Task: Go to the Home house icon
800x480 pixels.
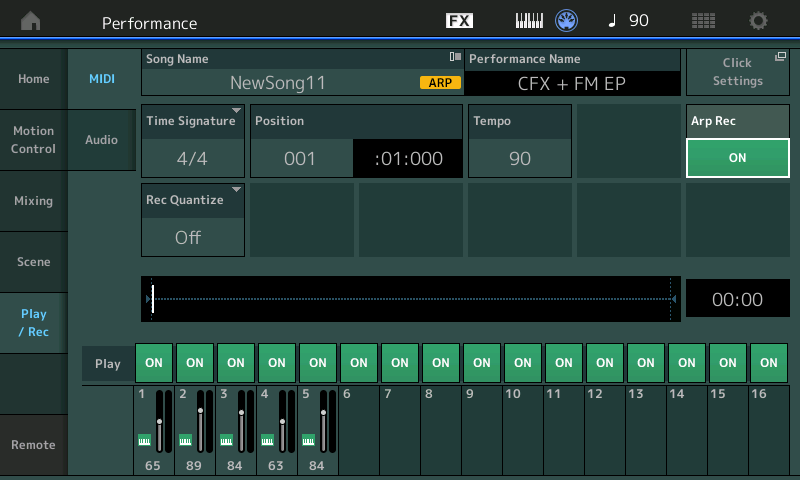Action: (x=31, y=21)
